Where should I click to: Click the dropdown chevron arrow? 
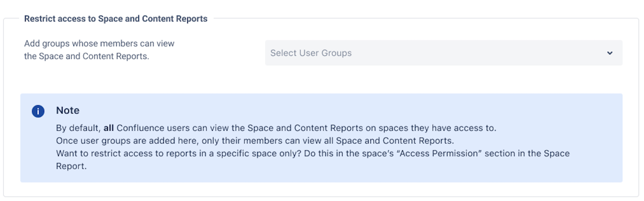tap(610, 53)
